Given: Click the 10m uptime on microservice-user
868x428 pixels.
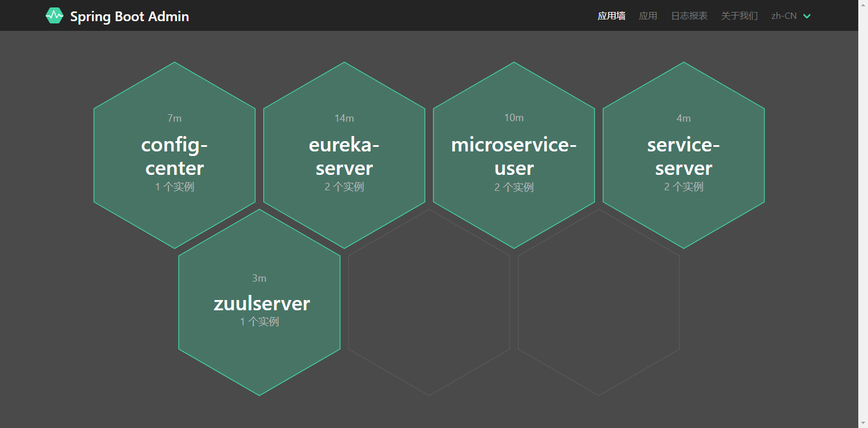Looking at the screenshot, I should [514, 118].
